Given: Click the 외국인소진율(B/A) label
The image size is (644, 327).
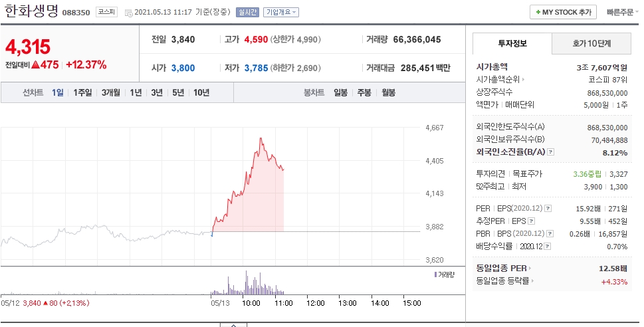Looking at the screenshot, I should tap(510, 152).
